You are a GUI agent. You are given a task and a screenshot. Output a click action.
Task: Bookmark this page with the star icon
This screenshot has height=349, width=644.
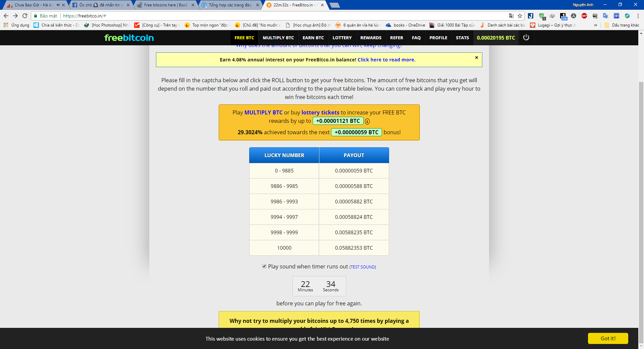tap(520, 16)
